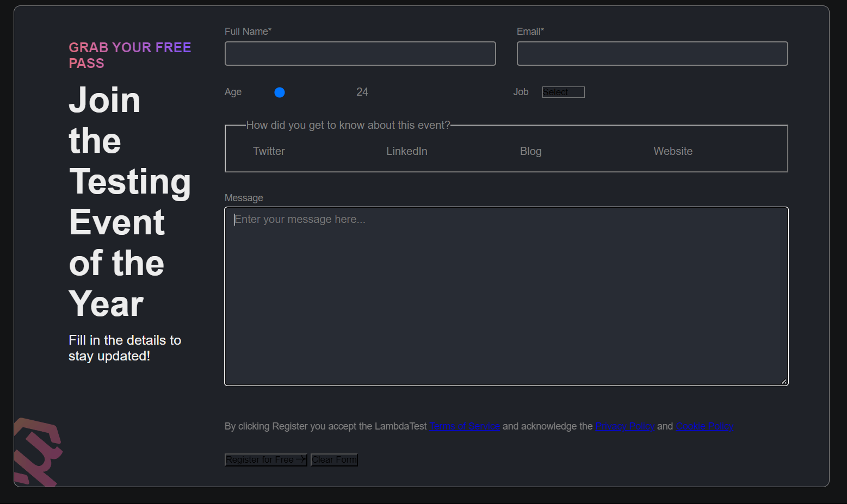Image resolution: width=847 pixels, height=504 pixels.
Task: Open the Job Select dropdown
Action: pos(563,92)
